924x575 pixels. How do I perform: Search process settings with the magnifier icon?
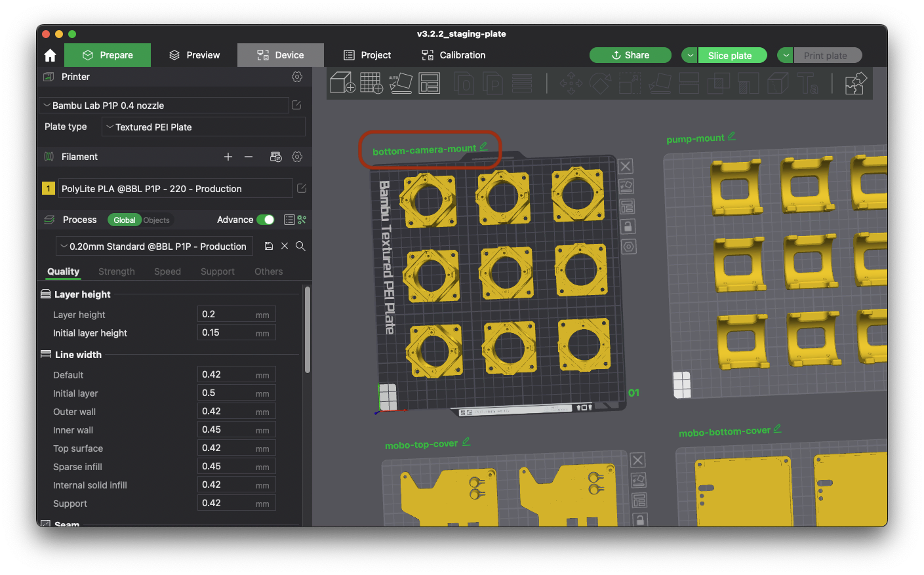(300, 246)
